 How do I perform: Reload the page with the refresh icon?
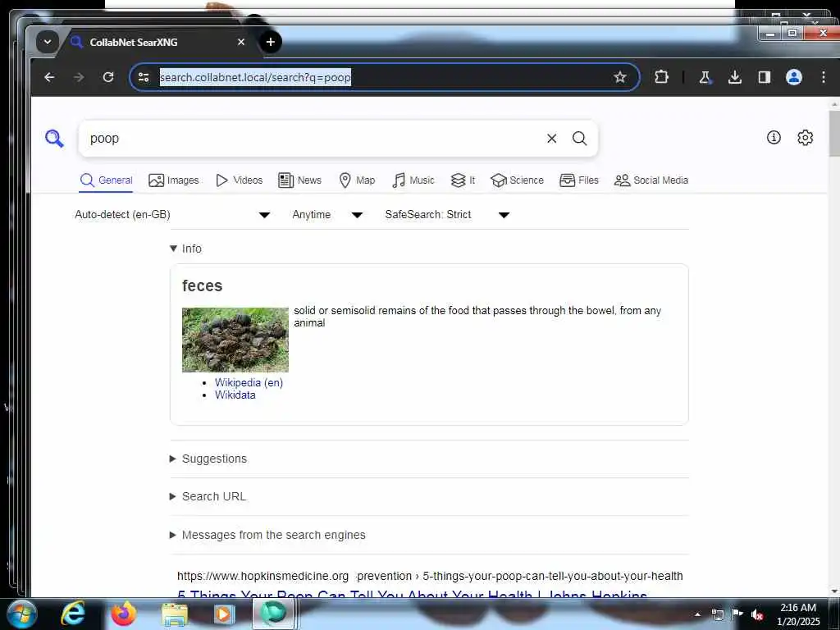[x=108, y=77]
